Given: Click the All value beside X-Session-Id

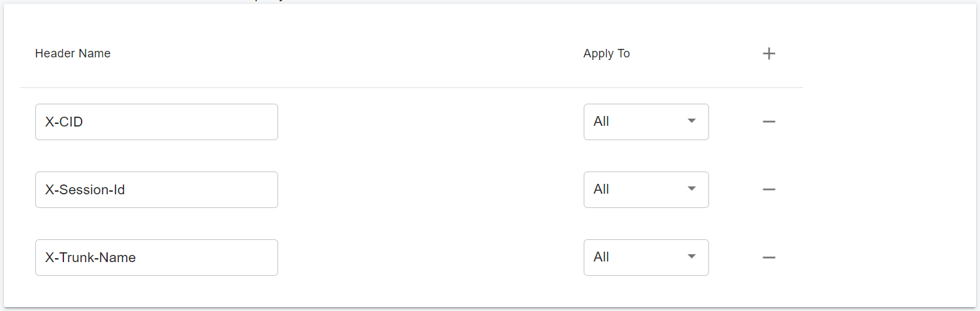Looking at the screenshot, I should [x=601, y=189].
